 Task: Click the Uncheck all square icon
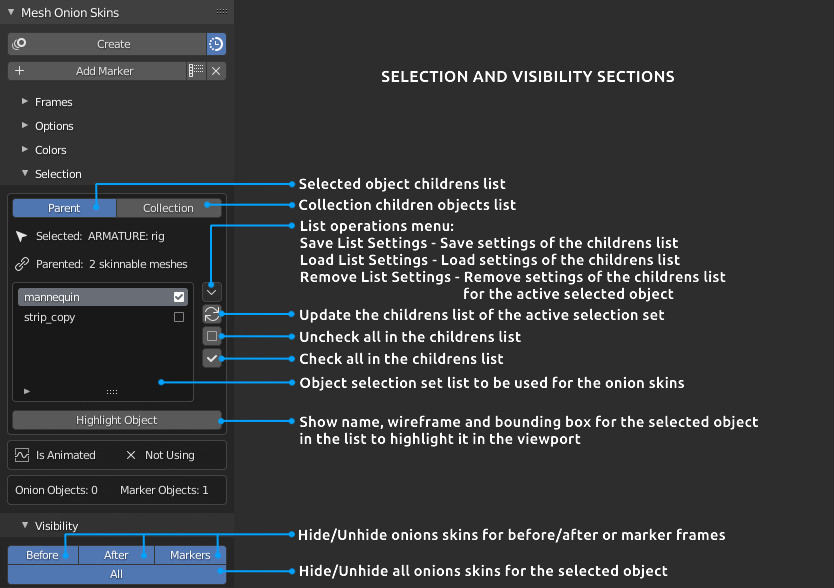coord(211,337)
